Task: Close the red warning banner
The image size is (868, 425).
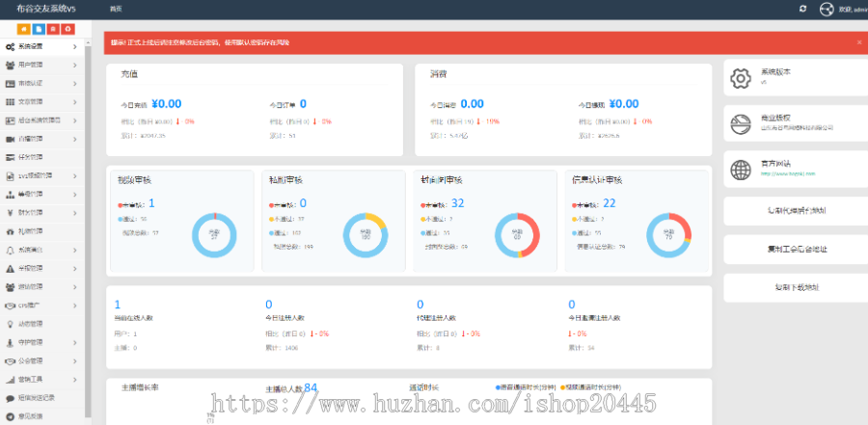Action: pyautogui.click(x=859, y=42)
